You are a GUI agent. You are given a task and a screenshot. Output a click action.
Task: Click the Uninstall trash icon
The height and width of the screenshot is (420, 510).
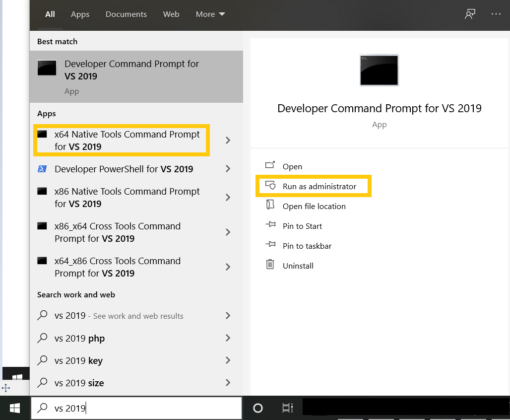point(270,265)
